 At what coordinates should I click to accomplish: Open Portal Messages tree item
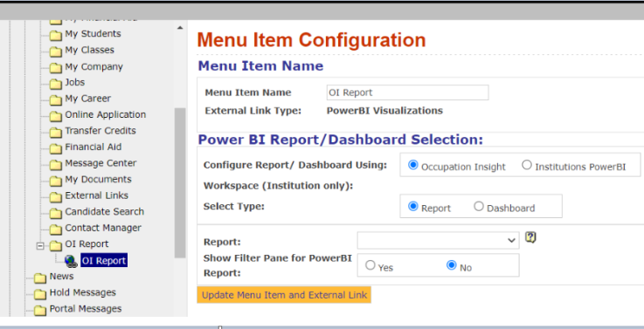click(x=86, y=309)
